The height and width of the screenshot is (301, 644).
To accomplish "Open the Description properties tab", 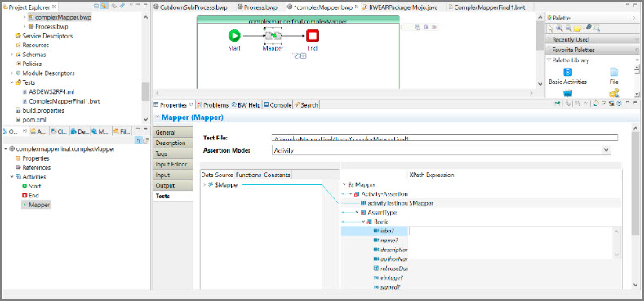I will (x=172, y=143).
